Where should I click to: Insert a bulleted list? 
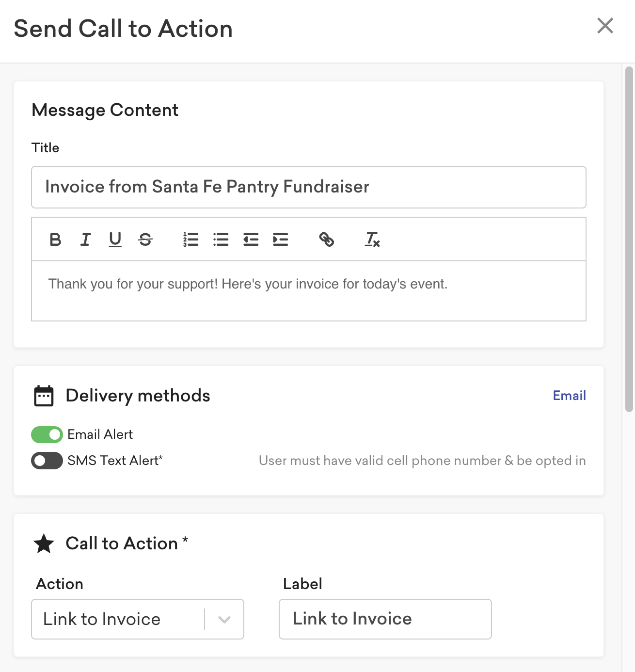pyautogui.click(x=221, y=240)
